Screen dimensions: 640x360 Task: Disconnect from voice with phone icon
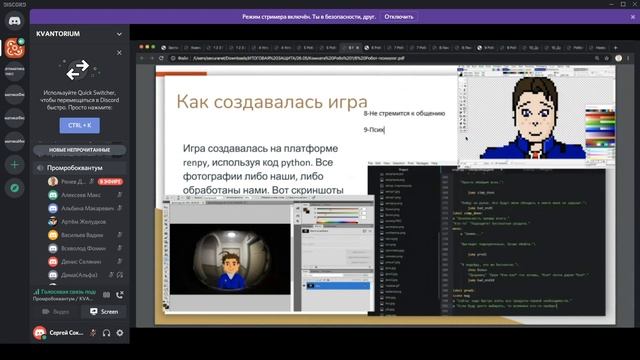[x=120, y=295]
